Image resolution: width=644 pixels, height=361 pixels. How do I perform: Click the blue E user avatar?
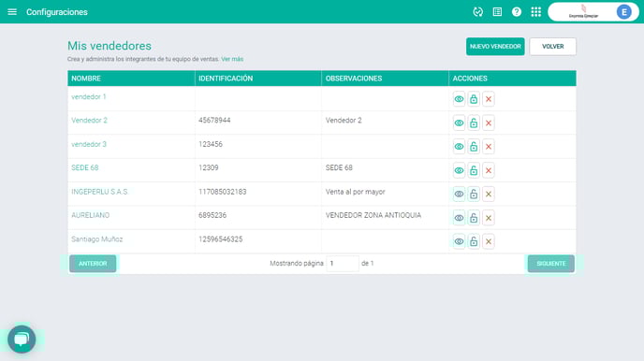click(x=623, y=12)
